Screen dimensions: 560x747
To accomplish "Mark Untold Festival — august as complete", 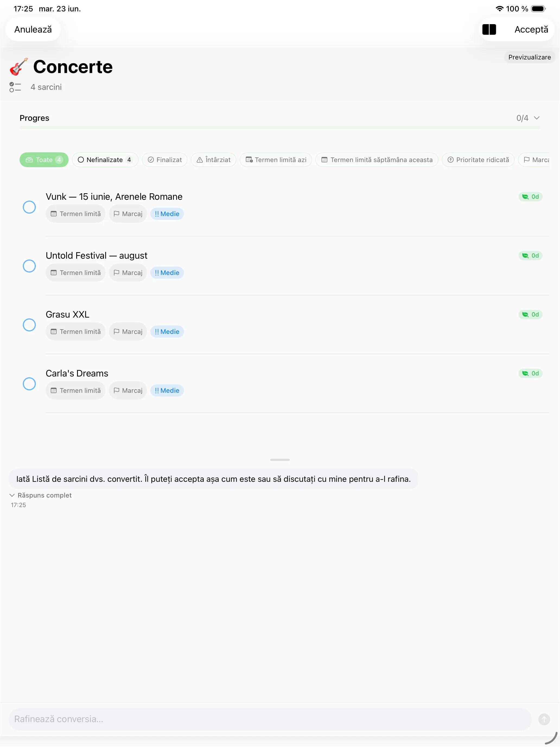I will (29, 266).
